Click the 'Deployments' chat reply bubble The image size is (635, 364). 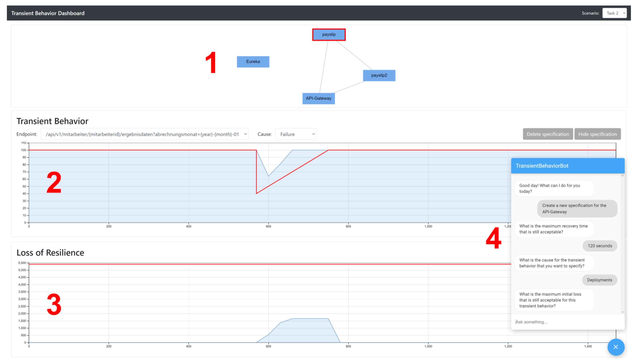coord(599,280)
